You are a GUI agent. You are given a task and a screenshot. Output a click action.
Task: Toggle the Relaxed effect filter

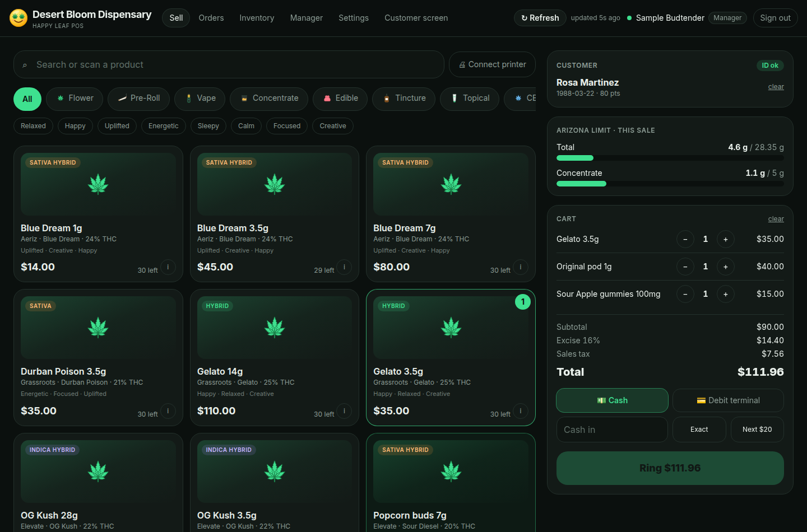click(33, 126)
